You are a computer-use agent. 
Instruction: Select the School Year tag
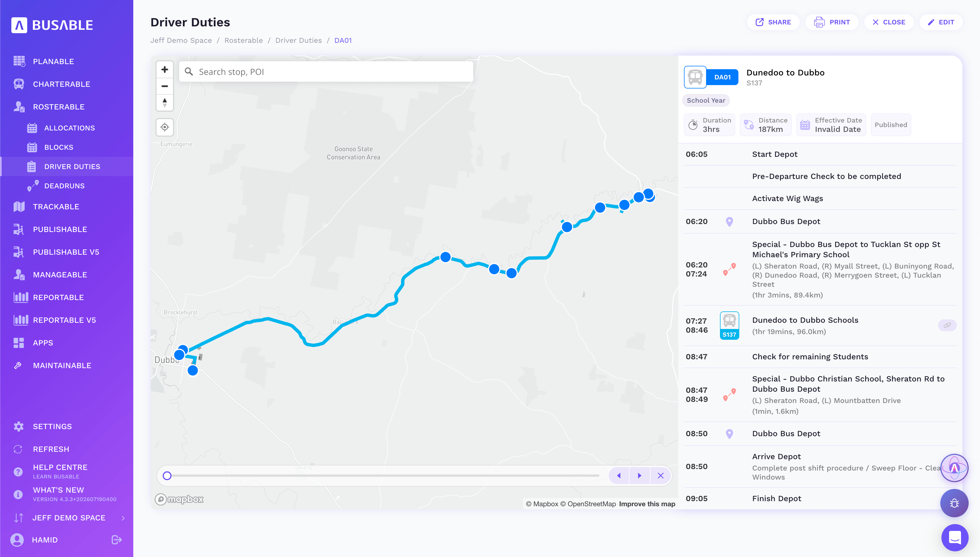pos(706,100)
